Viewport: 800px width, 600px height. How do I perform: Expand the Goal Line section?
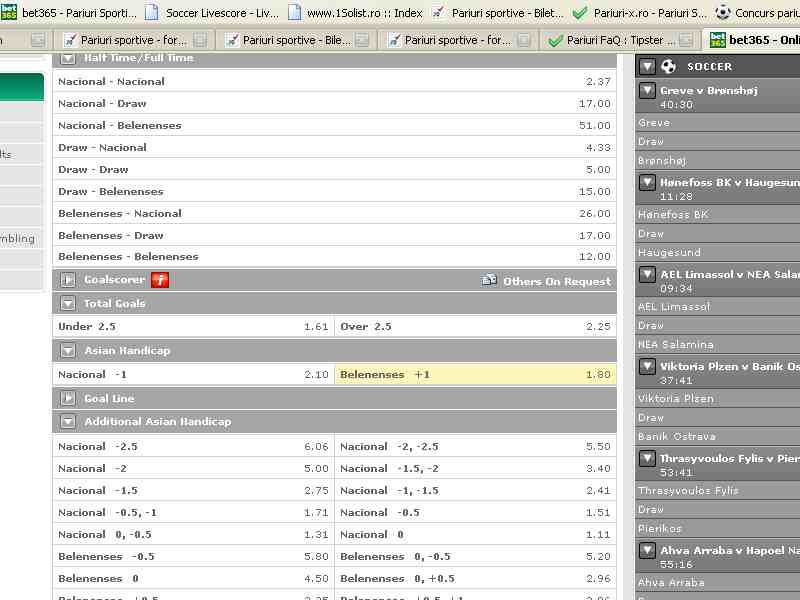coord(68,398)
